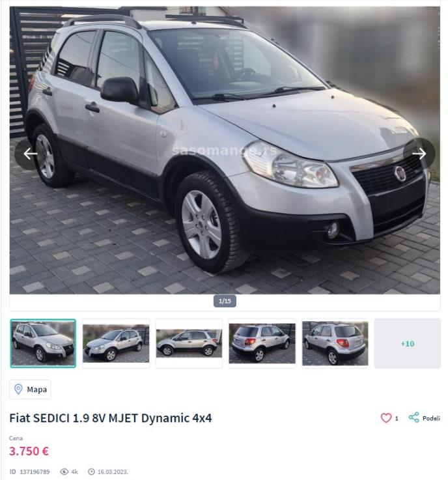
Task: Expand the +10 more photos tile
Action: 407,343
